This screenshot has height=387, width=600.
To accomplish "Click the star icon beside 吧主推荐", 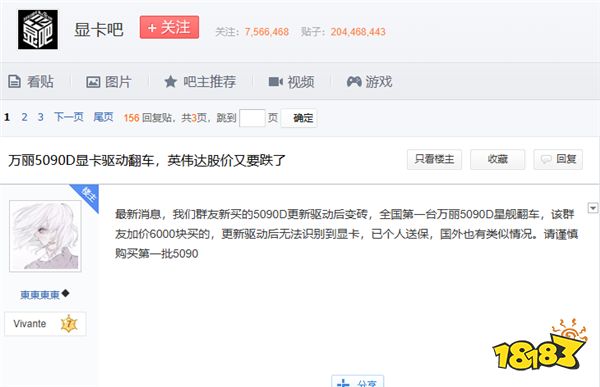I will pyautogui.click(x=170, y=82).
